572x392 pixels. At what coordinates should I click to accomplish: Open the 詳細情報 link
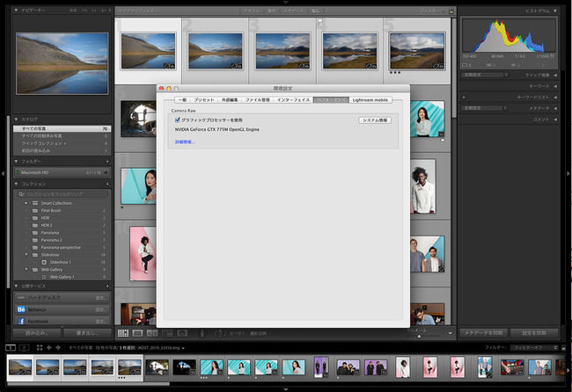(185, 142)
